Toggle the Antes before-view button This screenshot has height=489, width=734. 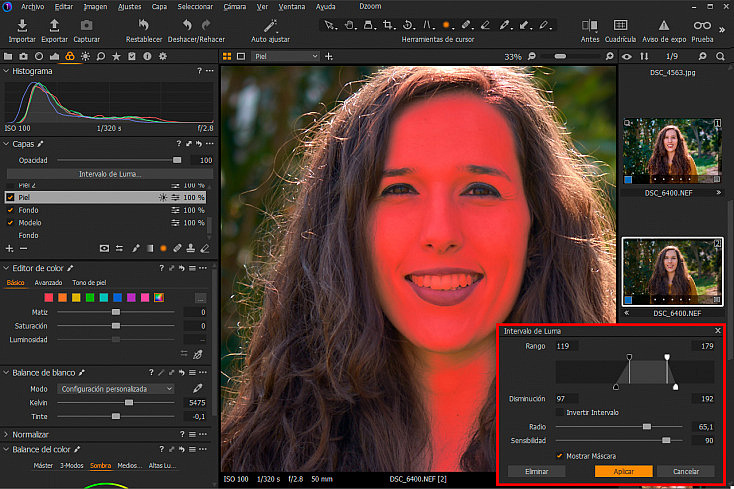590,31
